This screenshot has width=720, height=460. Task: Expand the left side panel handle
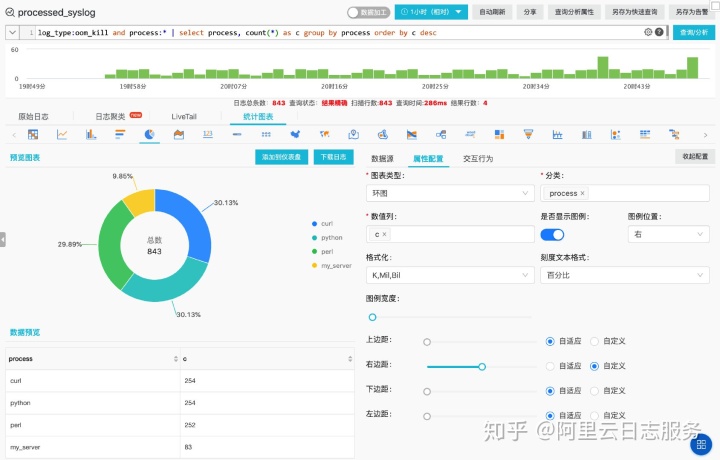tap(3, 239)
